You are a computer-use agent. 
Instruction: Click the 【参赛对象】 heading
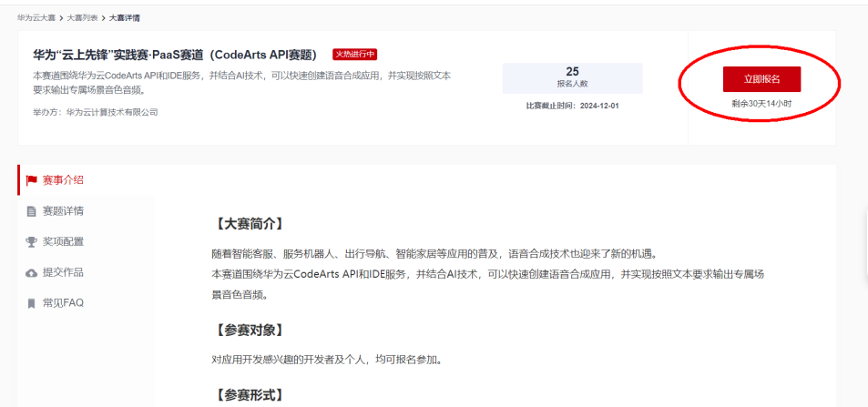pyautogui.click(x=250, y=330)
